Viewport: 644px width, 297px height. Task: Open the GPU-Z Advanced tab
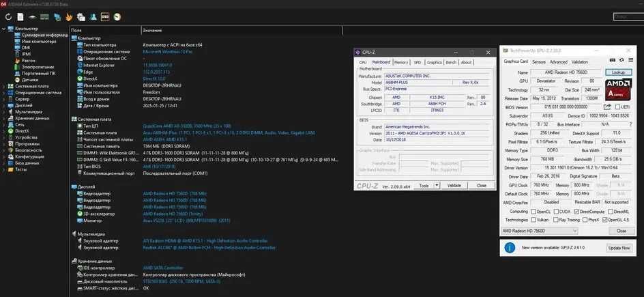558,61
